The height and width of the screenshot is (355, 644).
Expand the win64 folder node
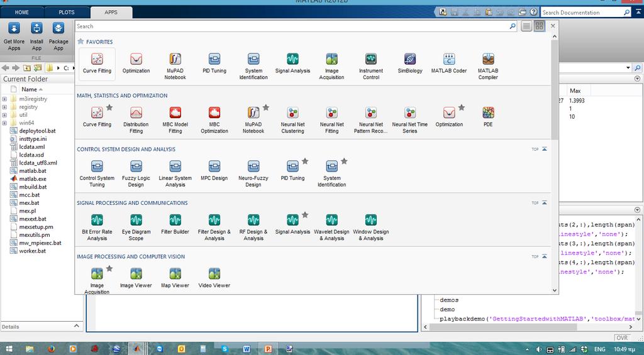(x=4, y=123)
